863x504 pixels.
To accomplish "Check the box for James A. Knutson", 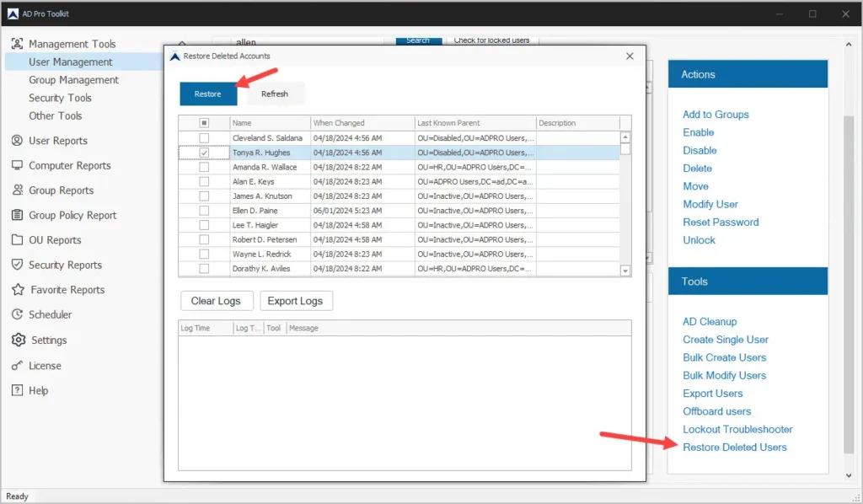I will tap(204, 196).
